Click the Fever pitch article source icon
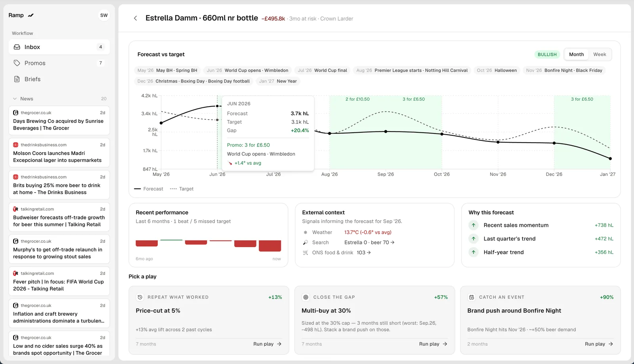 coord(16,273)
